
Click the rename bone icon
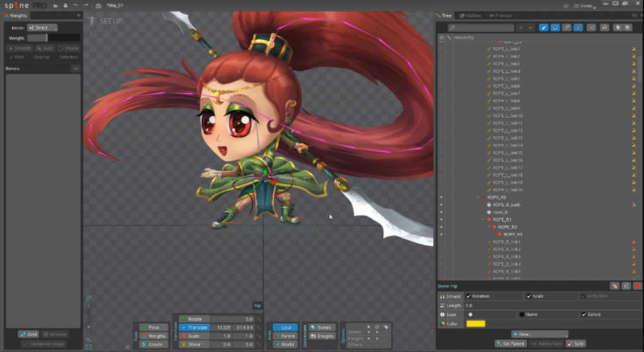(626, 286)
